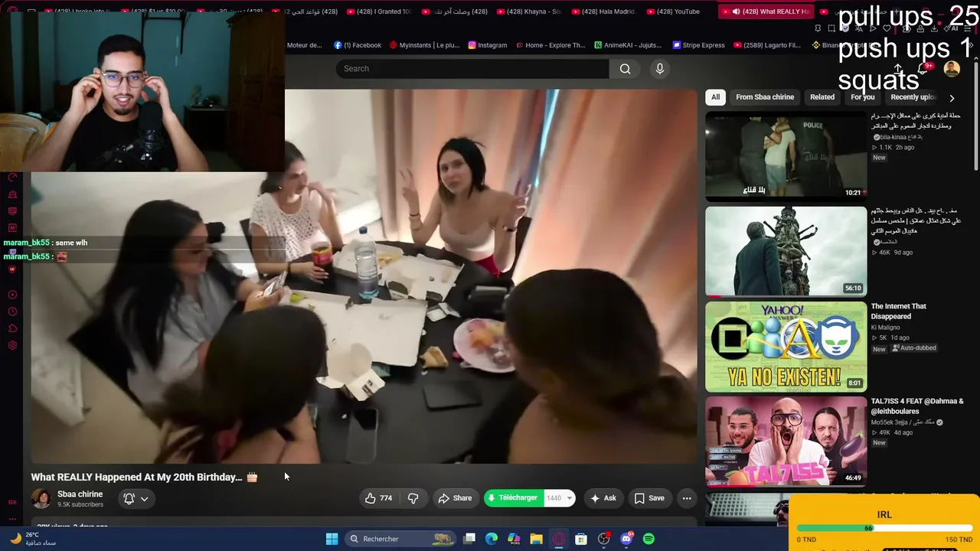Save the video to a playlist
This screenshot has width=980, height=551.
[649, 498]
